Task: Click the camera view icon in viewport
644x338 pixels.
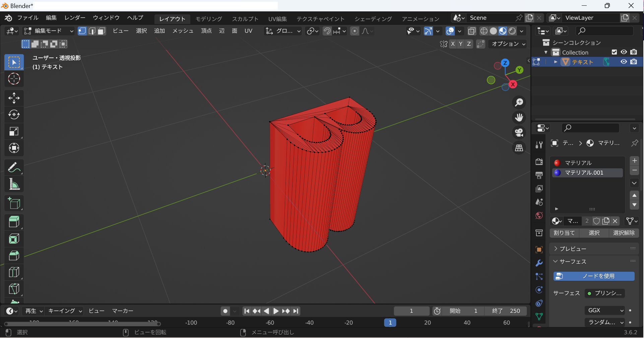Action: click(x=519, y=133)
